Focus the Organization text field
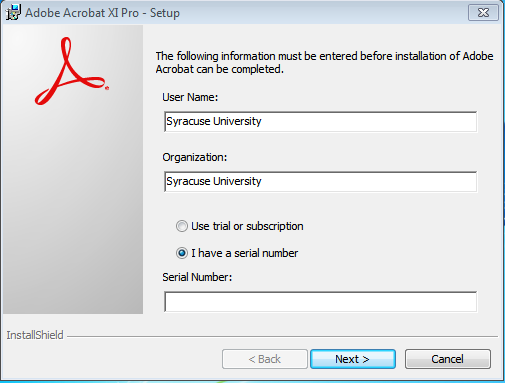 pyautogui.click(x=320, y=182)
